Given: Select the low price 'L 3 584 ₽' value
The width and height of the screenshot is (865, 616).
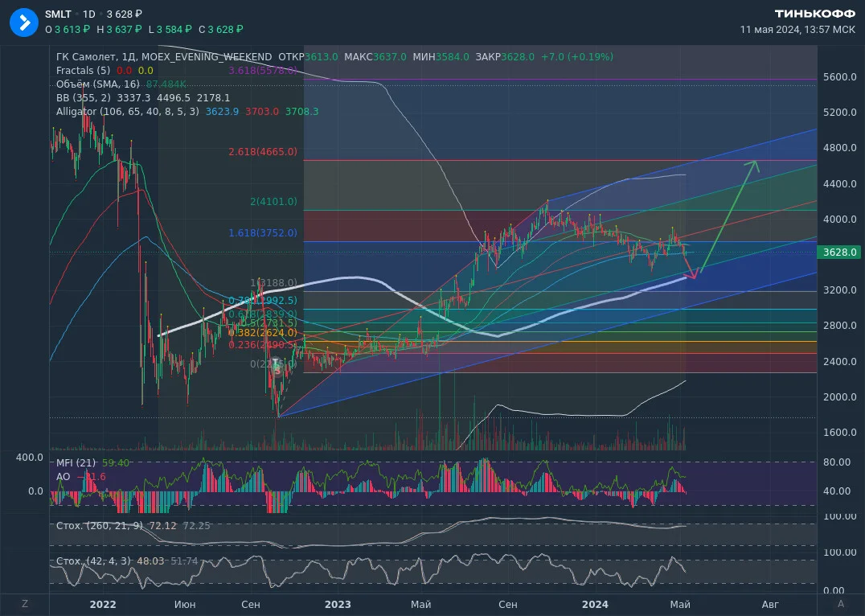Looking at the screenshot, I should tap(170, 30).
